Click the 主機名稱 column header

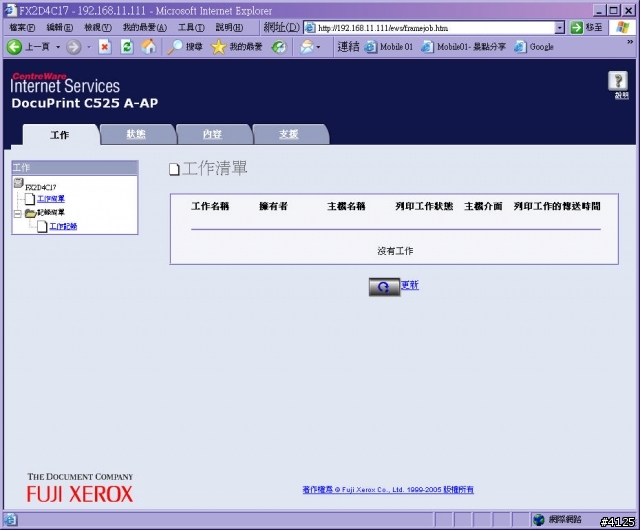(x=346, y=206)
